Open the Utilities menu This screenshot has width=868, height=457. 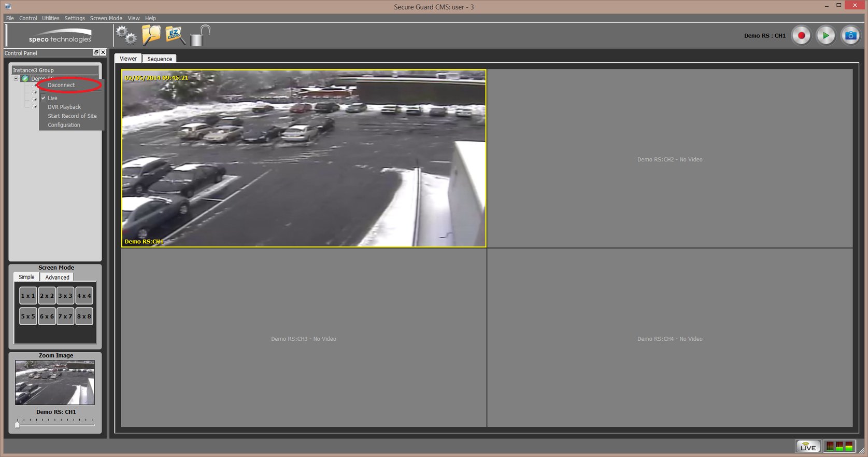(51, 18)
